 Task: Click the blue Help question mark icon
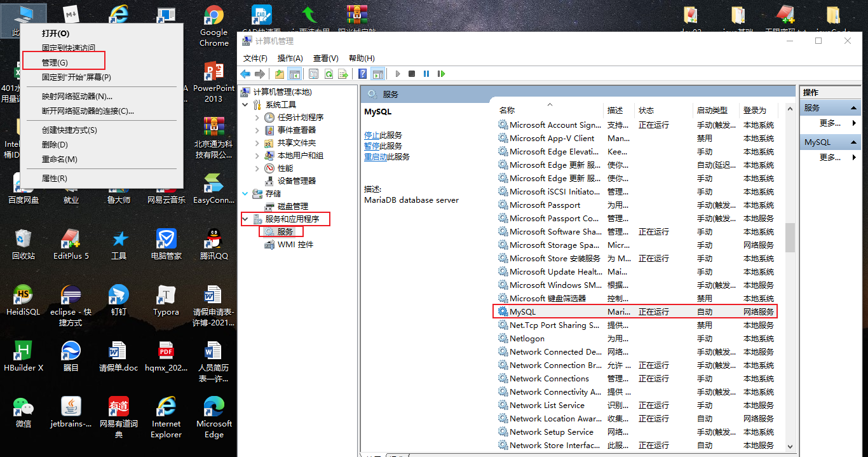click(362, 74)
